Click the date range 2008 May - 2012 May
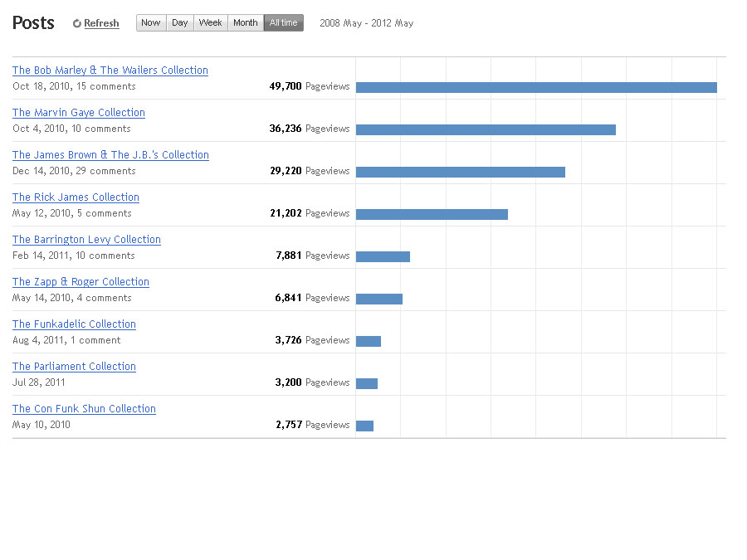Image resolution: width=747 pixels, height=560 pixels. pos(367,23)
